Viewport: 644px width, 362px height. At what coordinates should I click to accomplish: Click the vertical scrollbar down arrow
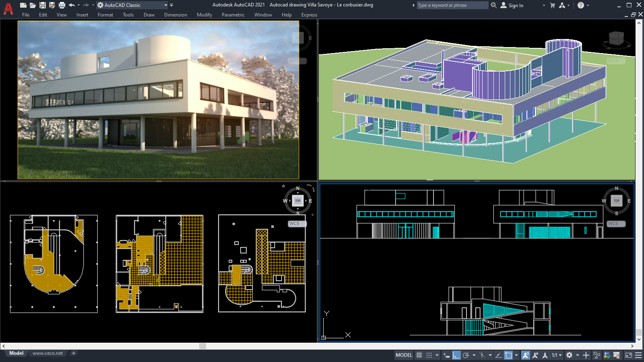coord(639,339)
